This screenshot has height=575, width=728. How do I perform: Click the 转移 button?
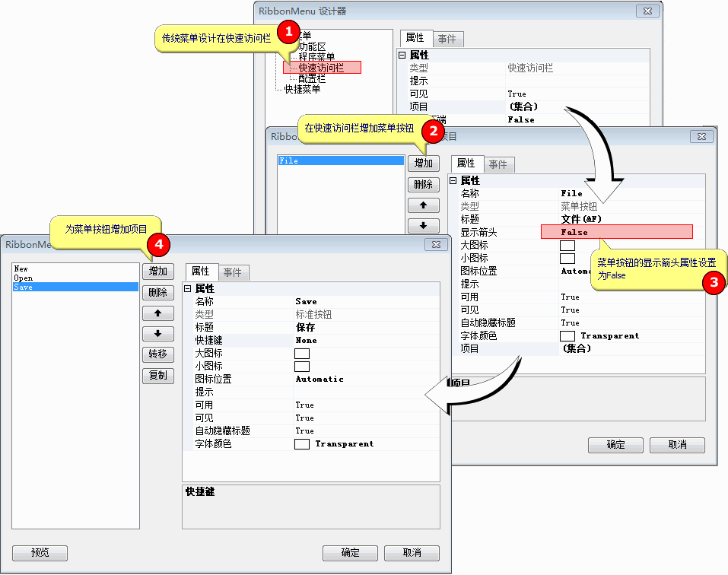[157, 354]
